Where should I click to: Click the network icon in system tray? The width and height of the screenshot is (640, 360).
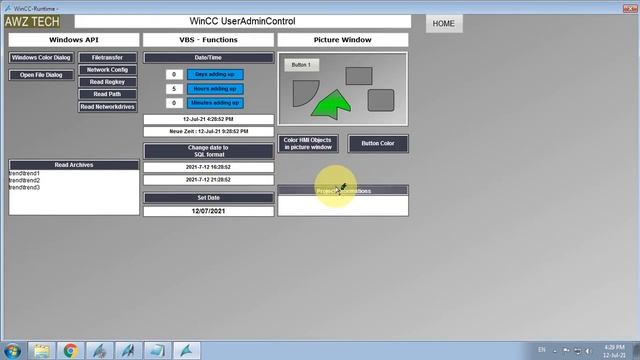(x=577, y=351)
